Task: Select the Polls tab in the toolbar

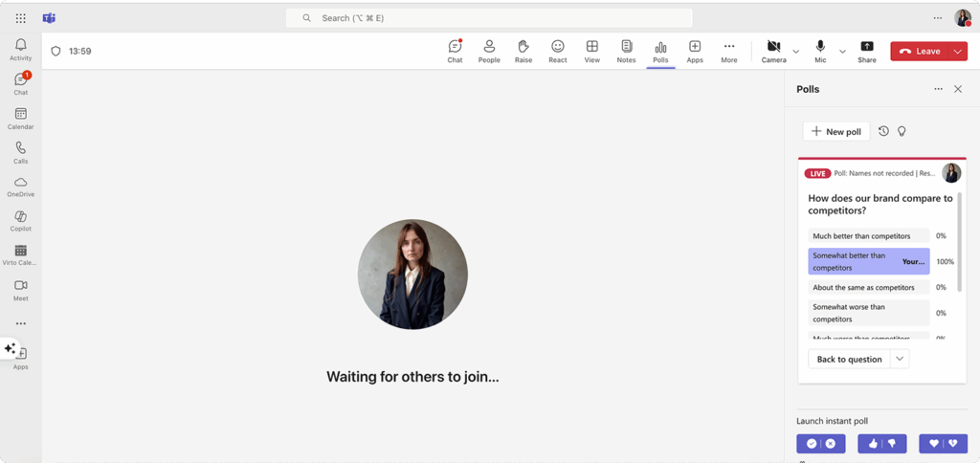Action: point(660,52)
